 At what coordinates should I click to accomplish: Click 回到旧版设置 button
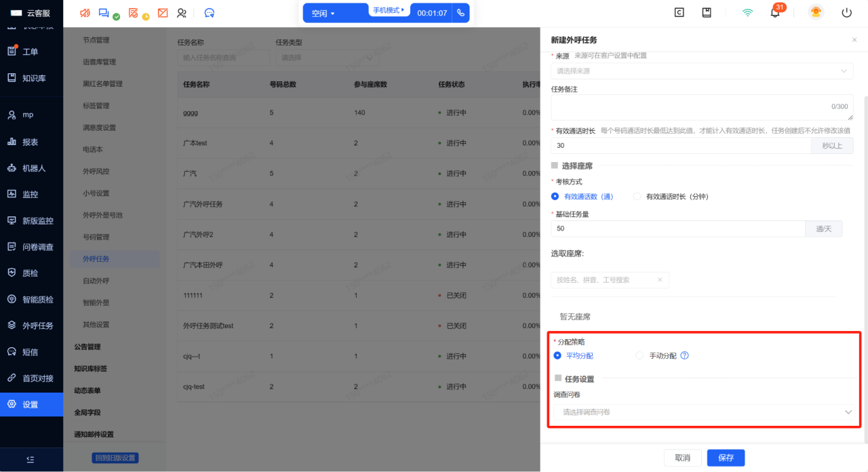pos(115,458)
